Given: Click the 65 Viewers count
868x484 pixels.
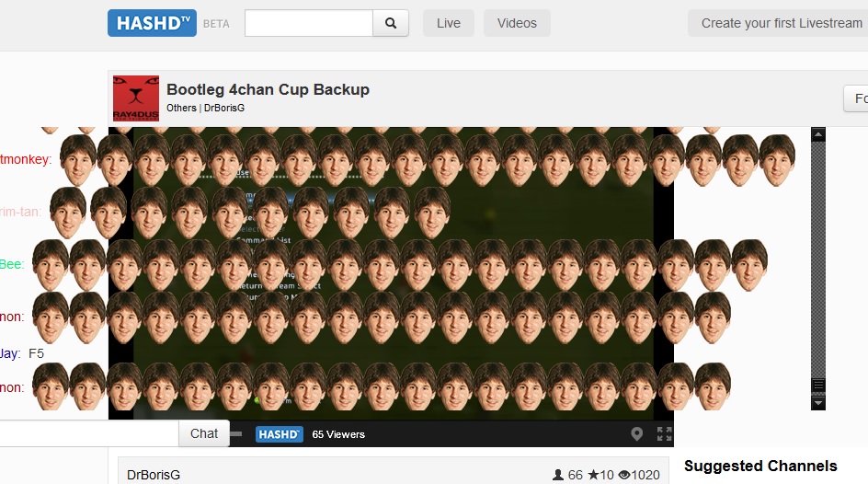Looking at the screenshot, I should [x=338, y=434].
